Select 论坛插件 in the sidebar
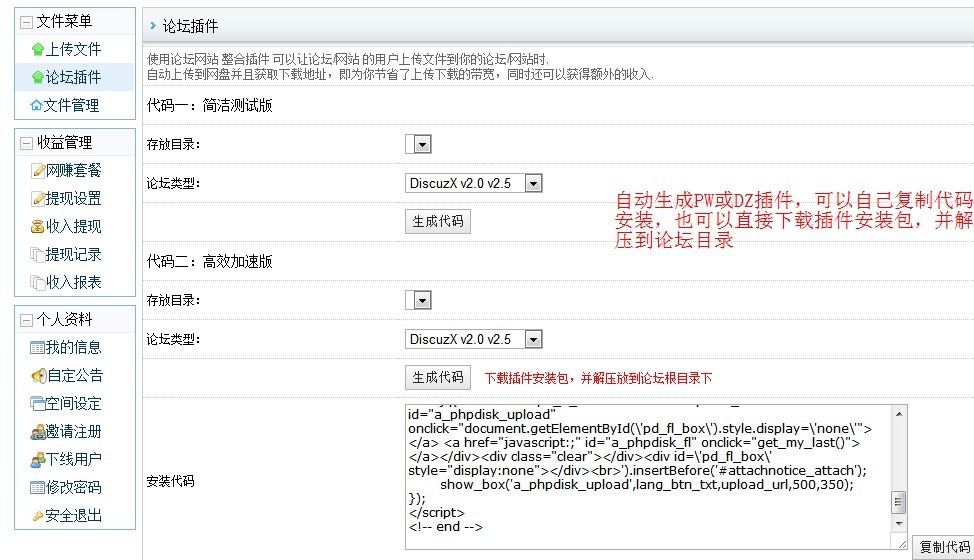Viewport: 974px width, 560px height. tap(73, 78)
